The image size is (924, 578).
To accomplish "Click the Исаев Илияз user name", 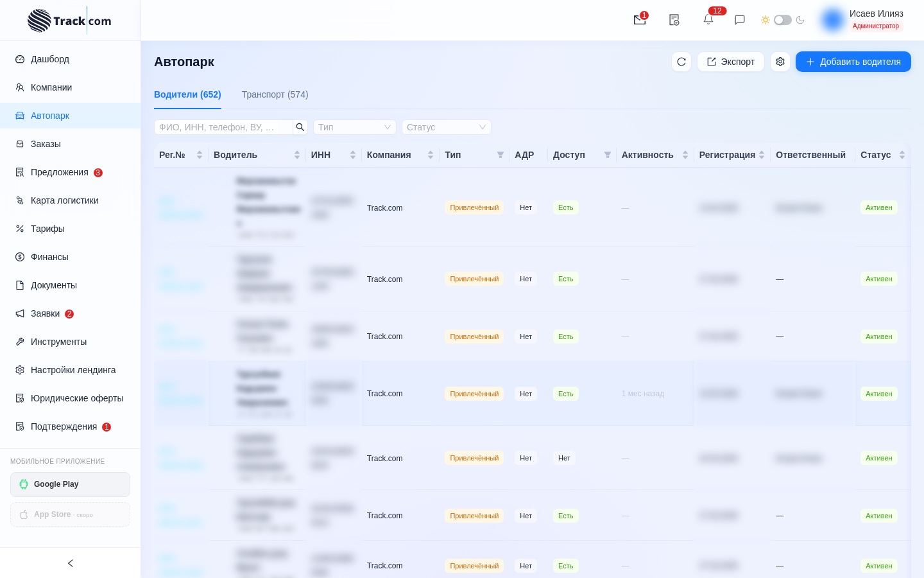I will point(877,13).
